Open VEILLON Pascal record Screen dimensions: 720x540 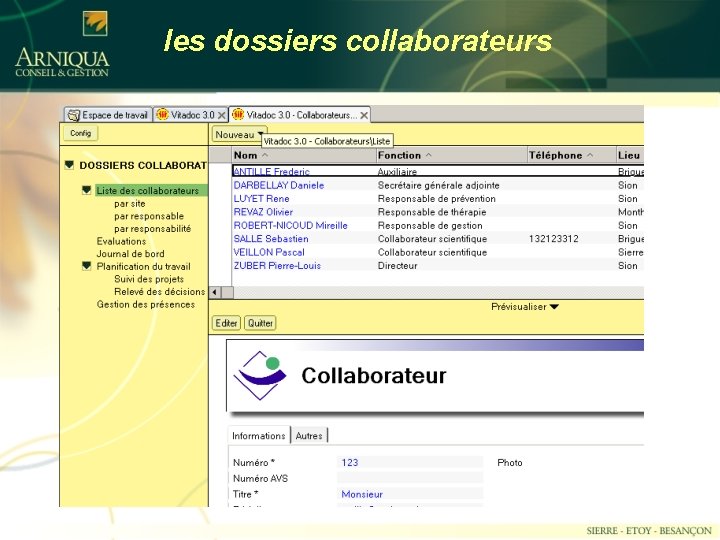269,252
